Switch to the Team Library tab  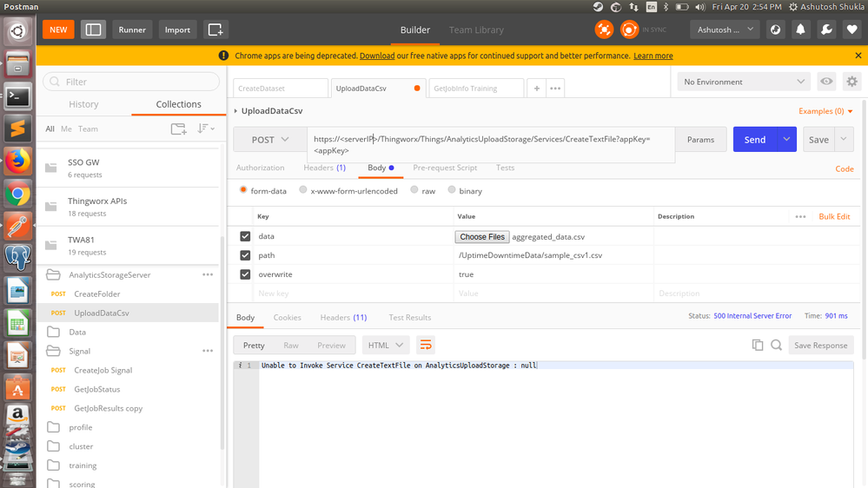[x=476, y=30]
